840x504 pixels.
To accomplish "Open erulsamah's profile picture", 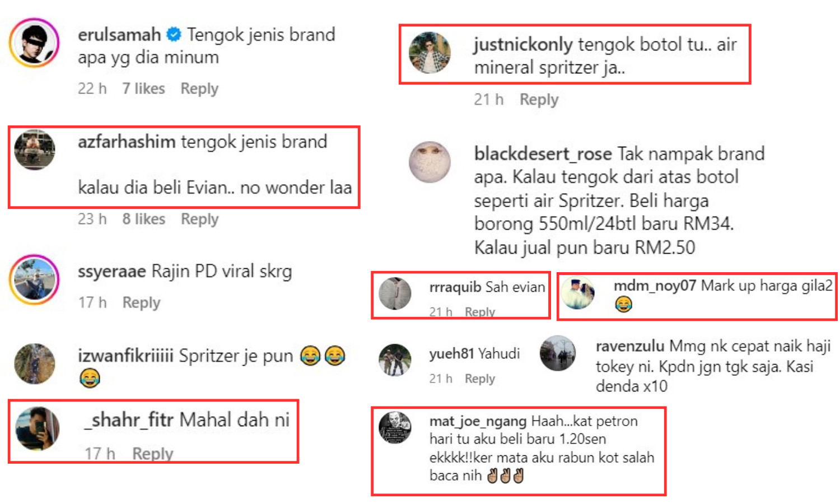I will 35,43.
